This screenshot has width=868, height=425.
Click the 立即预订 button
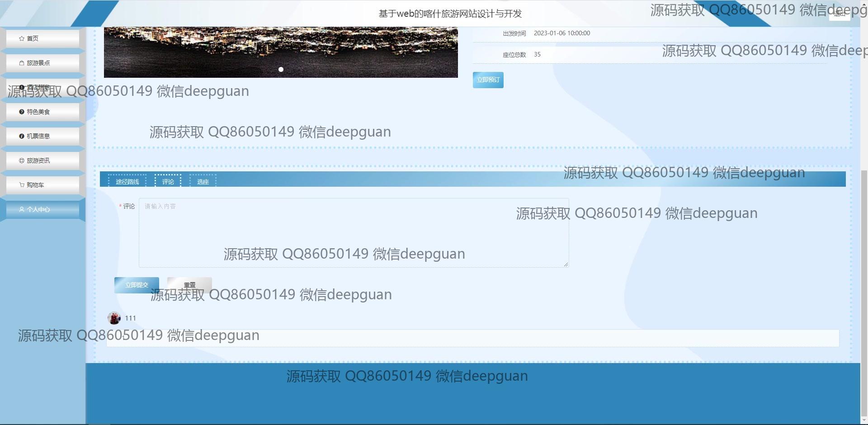pos(488,80)
